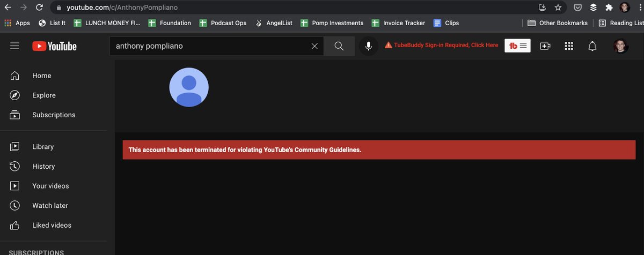Open the AngelList bookmark
The width and height of the screenshot is (644, 255).
click(x=274, y=23)
